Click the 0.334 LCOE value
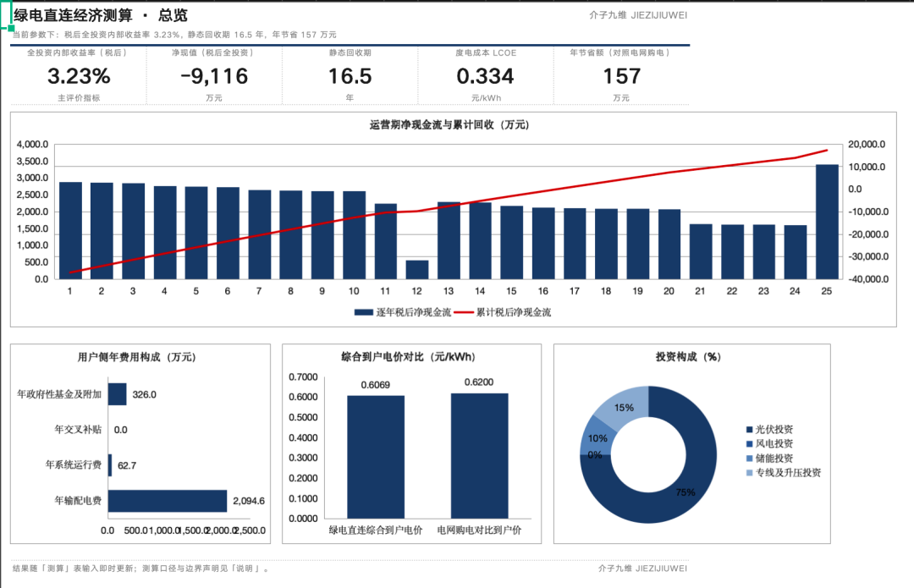 tap(485, 76)
